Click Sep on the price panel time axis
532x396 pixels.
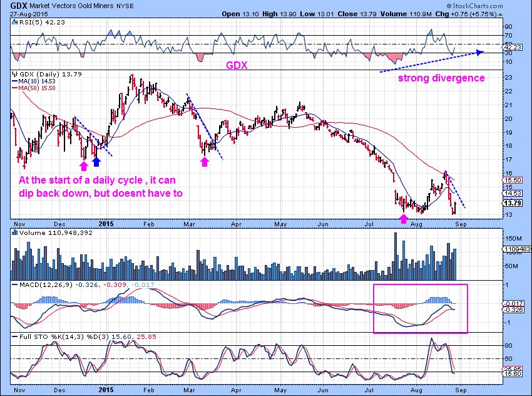[461, 224]
